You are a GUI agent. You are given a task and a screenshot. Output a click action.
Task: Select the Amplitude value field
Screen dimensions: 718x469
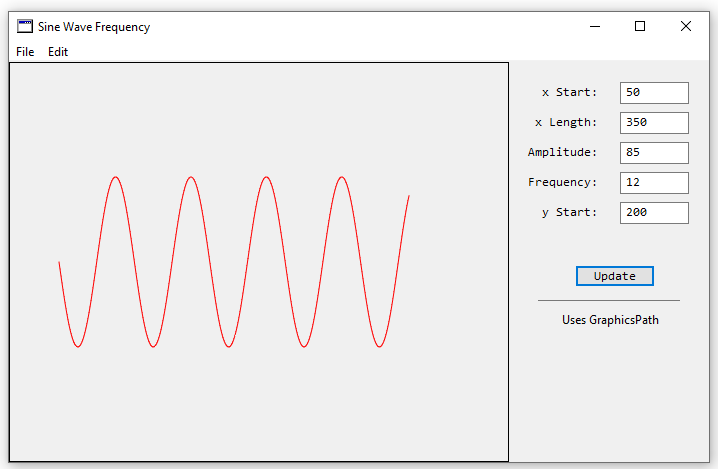pyautogui.click(x=654, y=153)
